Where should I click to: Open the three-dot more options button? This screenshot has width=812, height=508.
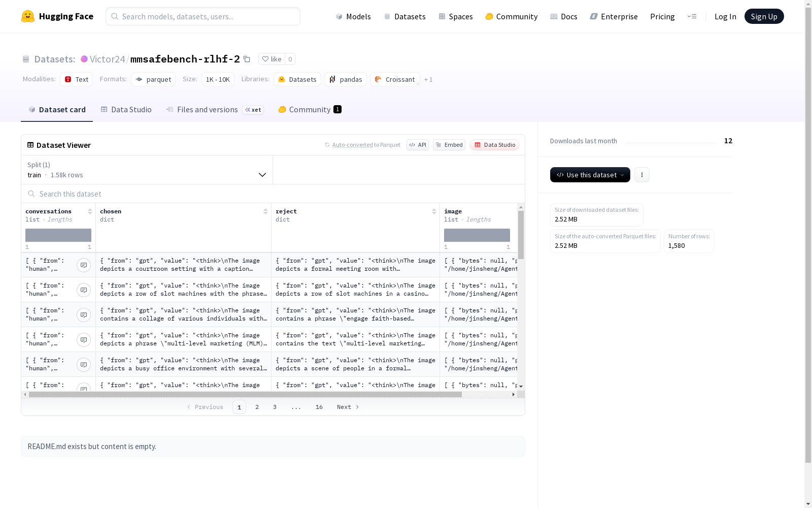[642, 175]
